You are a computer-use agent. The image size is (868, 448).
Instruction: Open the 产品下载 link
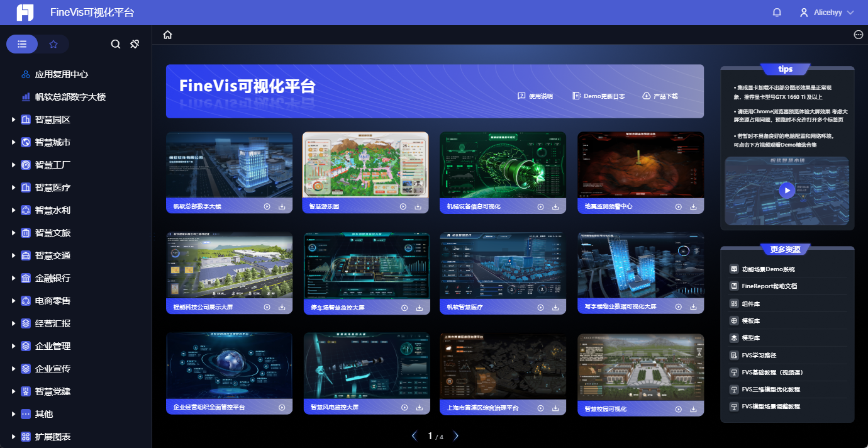click(660, 96)
